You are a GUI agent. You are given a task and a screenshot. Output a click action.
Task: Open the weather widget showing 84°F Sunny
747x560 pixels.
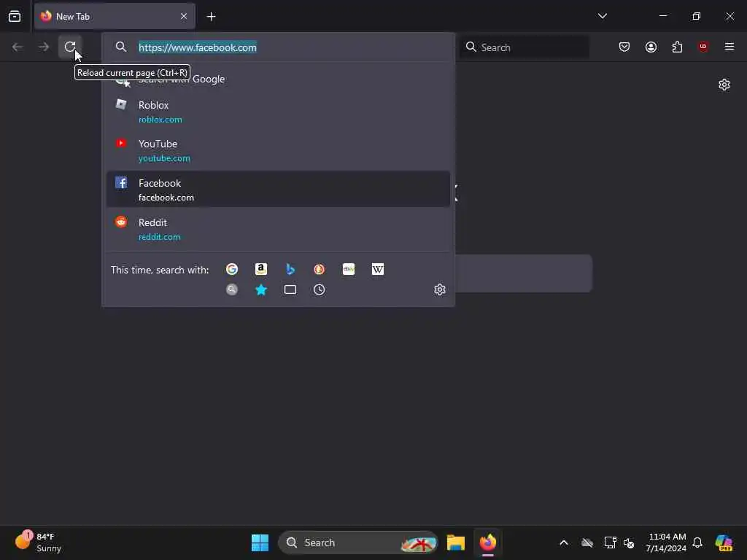[x=38, y=542]
